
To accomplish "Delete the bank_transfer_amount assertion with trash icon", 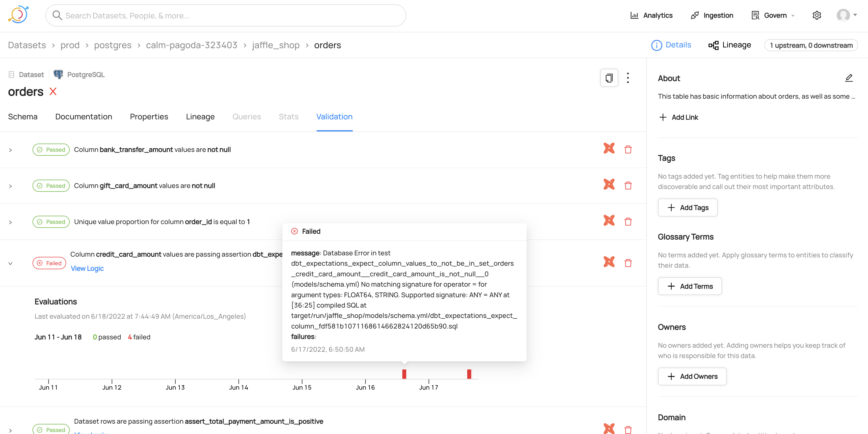I will tap(628, 150).
